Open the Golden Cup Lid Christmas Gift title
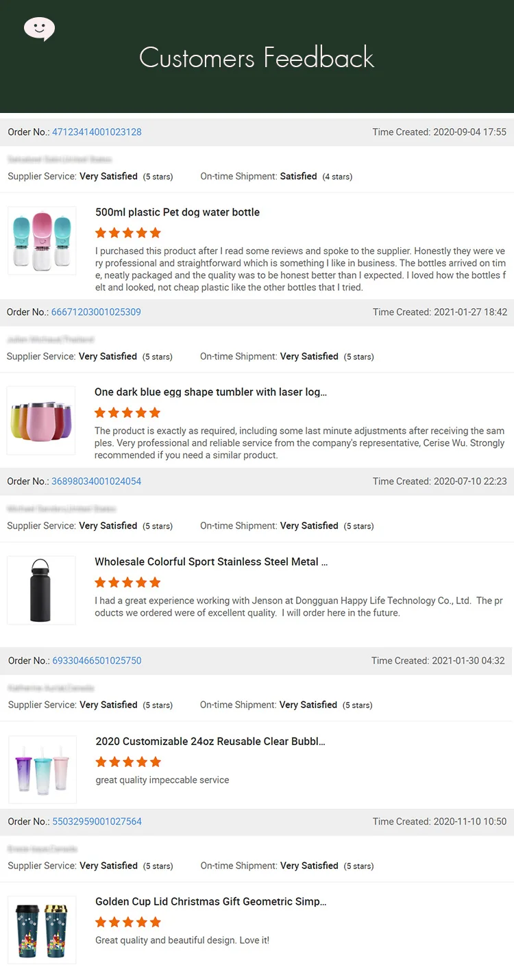 [x=210, y=901]
